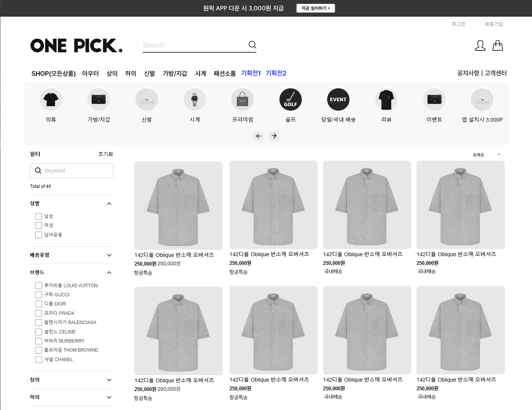Image resolution: width=532 pixels, height=410 pixels.
Task: Expand the 배송유형 filter section
Action: point(109,255)
